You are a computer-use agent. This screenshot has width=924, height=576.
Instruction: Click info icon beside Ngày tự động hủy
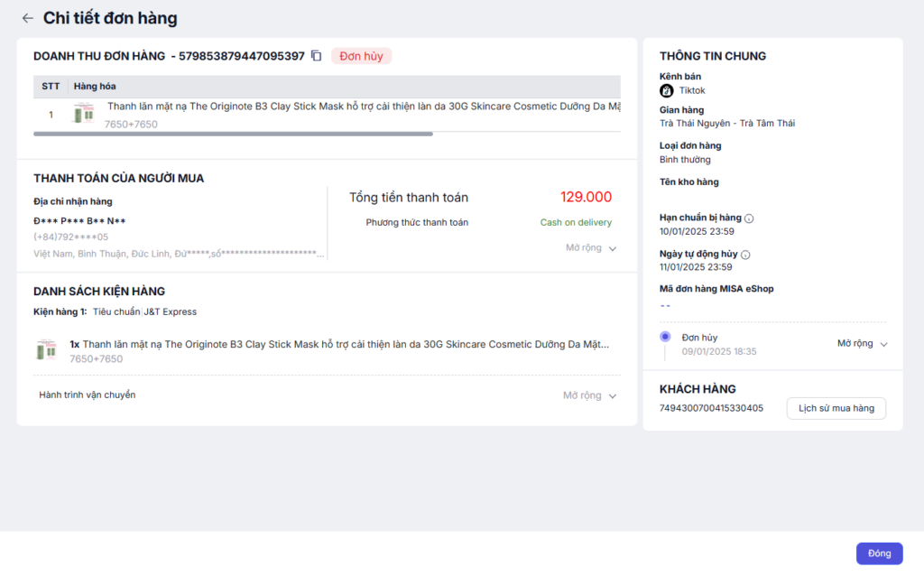(x=745, y=255)
